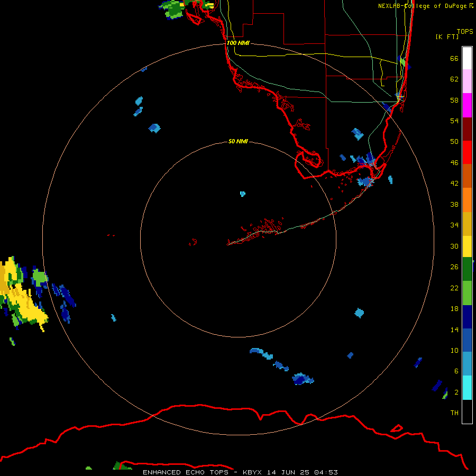Click the magenta legend swatch
The height and width of the screenshot is (476, 476).
tap(467, 105)
